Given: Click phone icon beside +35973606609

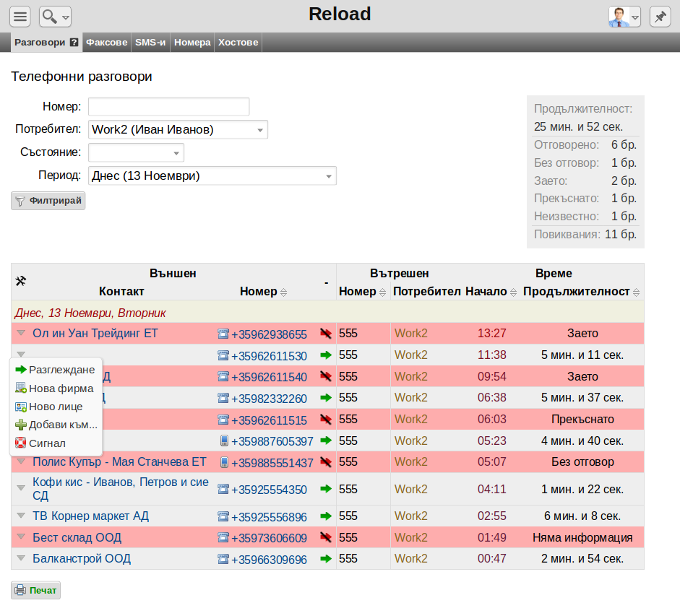Looking at the screenshot, I should [x=223, y=537].
